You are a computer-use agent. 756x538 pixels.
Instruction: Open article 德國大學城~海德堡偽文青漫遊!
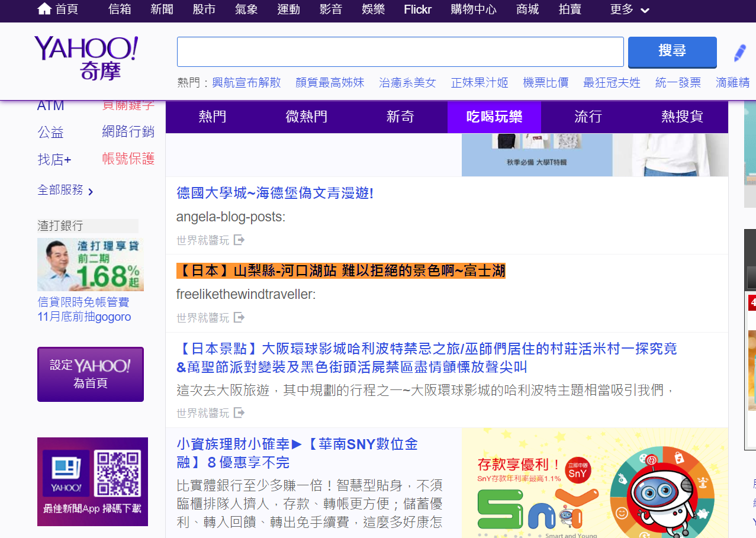275,193
